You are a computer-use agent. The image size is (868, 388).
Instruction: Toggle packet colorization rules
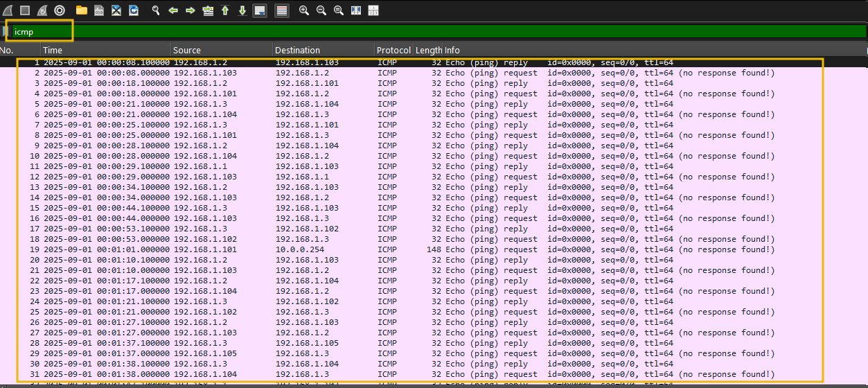tap(282, 10)
